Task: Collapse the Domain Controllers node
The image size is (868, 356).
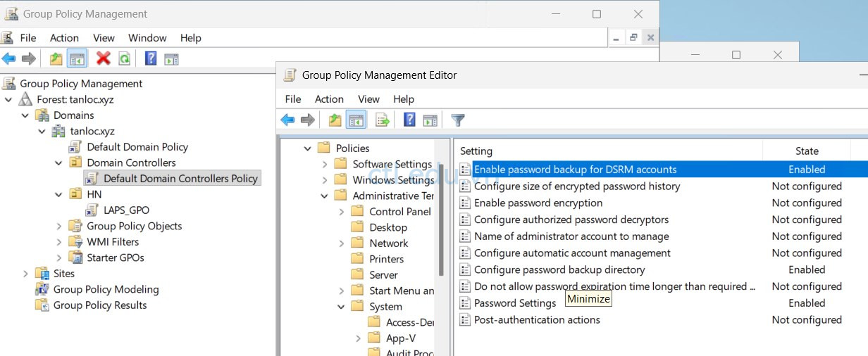Action: [59, 163]
